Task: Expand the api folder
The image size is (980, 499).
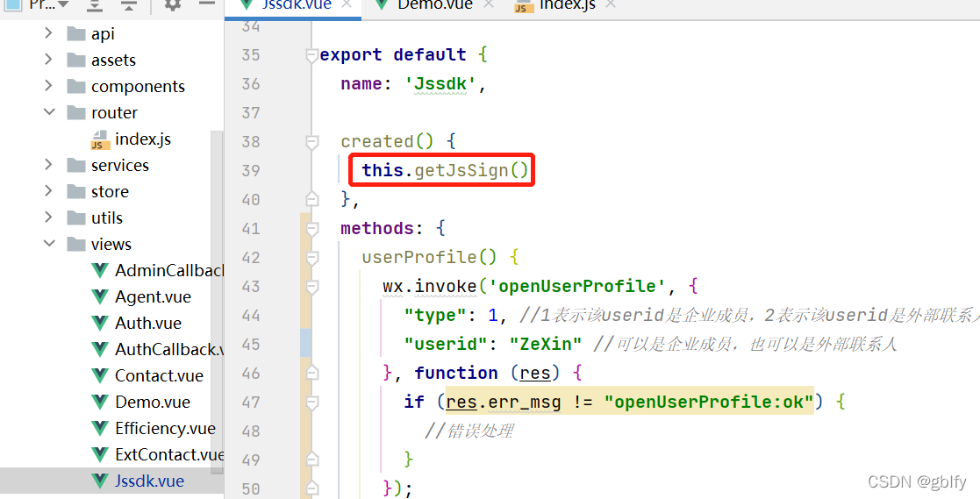Action: pyautogui.click(x=49, y=33)
